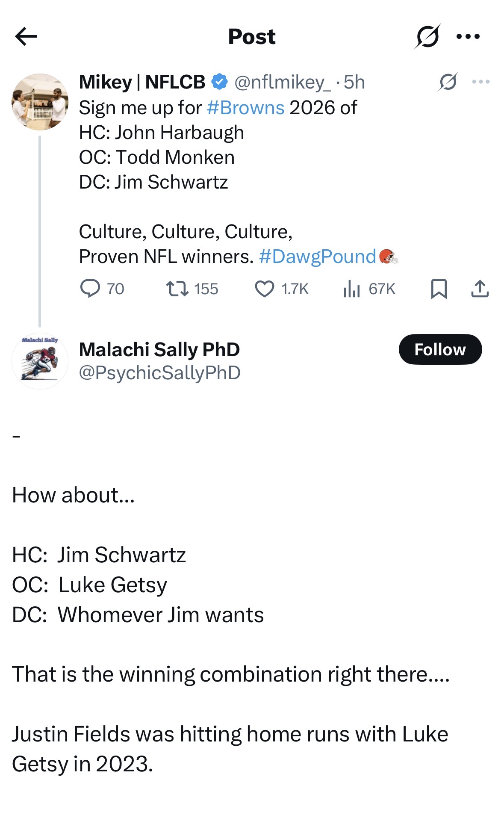Share Mikey's post
This screenshot has width=504, height=815.
click(x=480, y=289)
